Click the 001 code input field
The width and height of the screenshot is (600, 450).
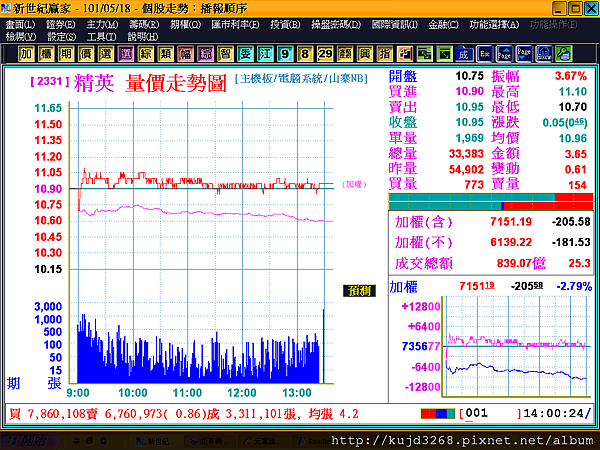coord(491,413)
